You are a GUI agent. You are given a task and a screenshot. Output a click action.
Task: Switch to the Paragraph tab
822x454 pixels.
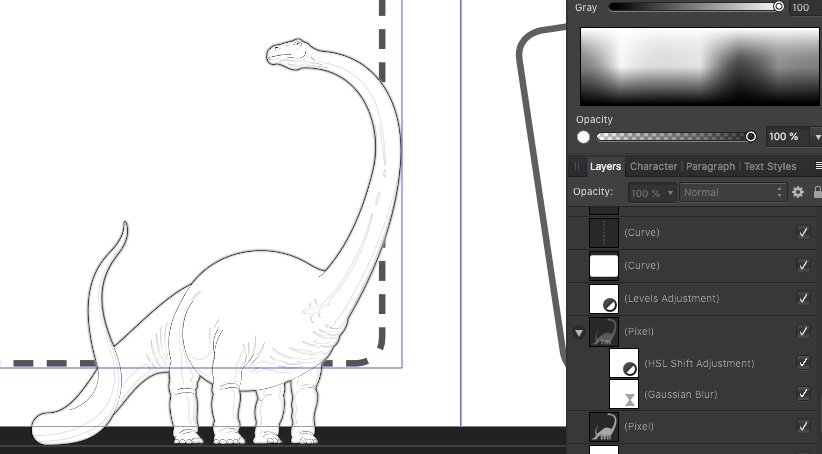pos(710,166)
